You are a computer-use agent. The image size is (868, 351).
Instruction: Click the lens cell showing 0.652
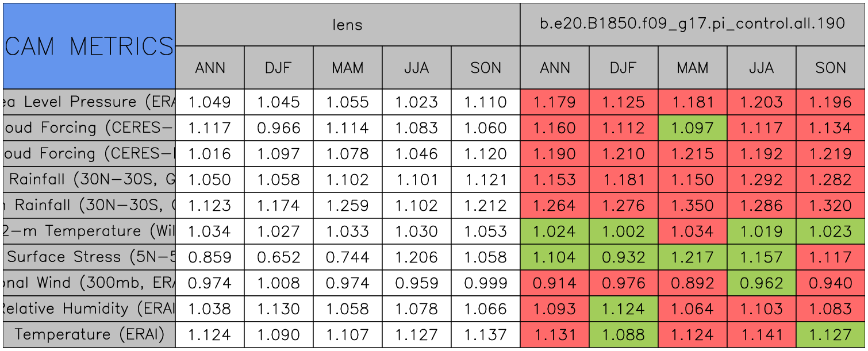278,257
